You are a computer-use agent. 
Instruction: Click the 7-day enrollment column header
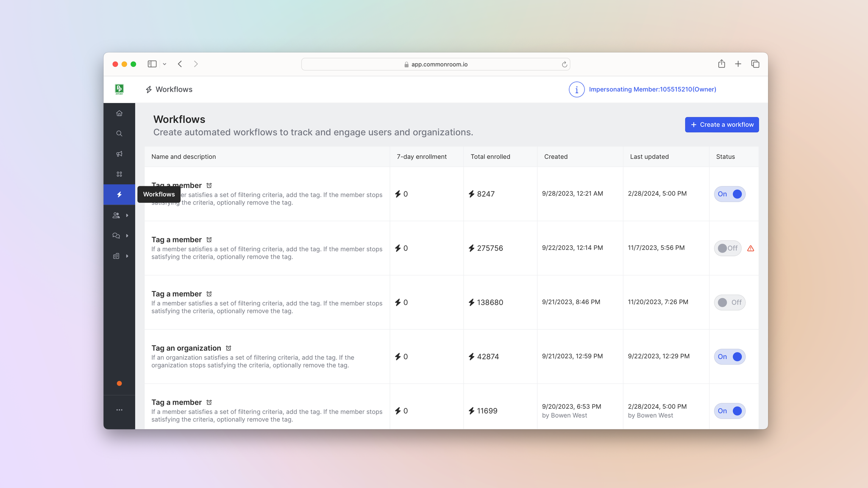pyautogui.click(x=422, y=157)
